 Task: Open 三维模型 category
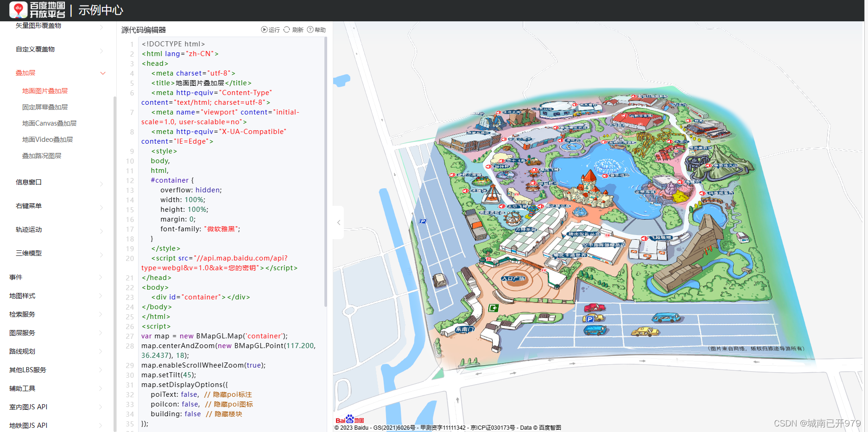(x=29, y=253)
